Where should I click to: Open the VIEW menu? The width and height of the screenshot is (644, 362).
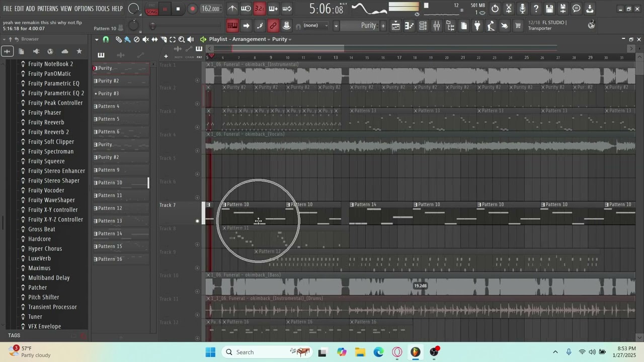(66, 9)
